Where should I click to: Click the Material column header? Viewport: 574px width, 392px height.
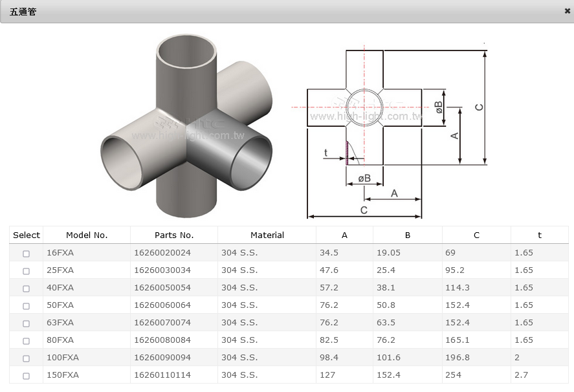coord(267,235)
